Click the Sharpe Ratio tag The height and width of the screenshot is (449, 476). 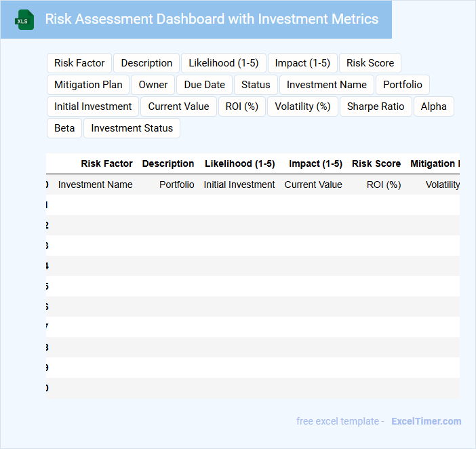376,106
